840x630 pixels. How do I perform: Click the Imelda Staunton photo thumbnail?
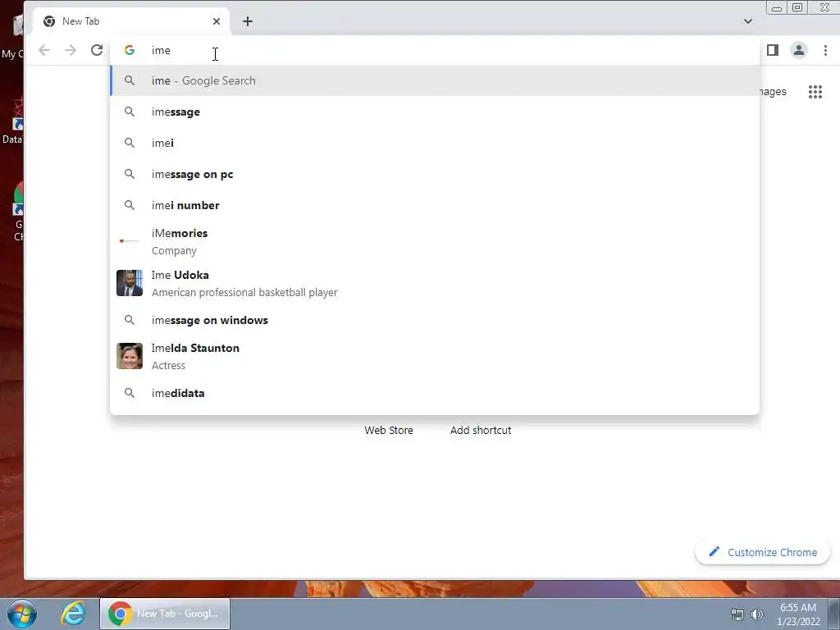(x=130, y=356)
